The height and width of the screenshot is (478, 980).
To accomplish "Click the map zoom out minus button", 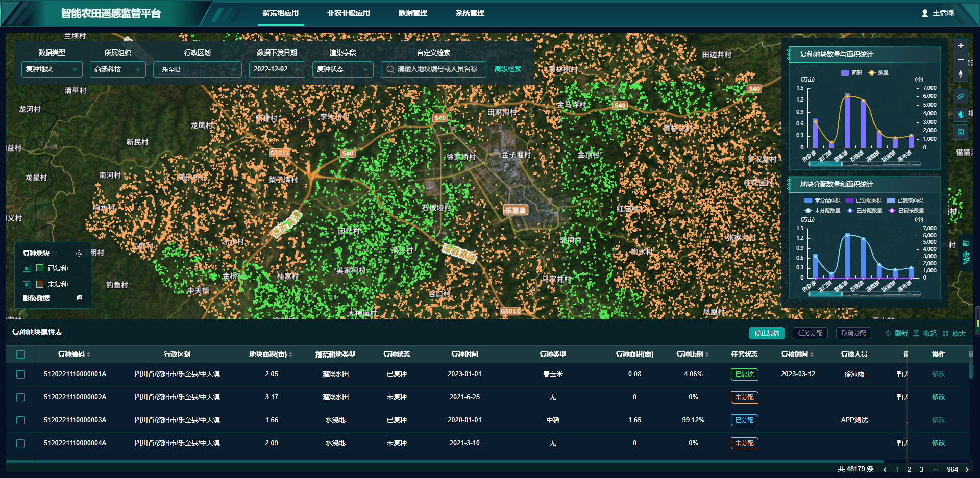I will 961,60.
